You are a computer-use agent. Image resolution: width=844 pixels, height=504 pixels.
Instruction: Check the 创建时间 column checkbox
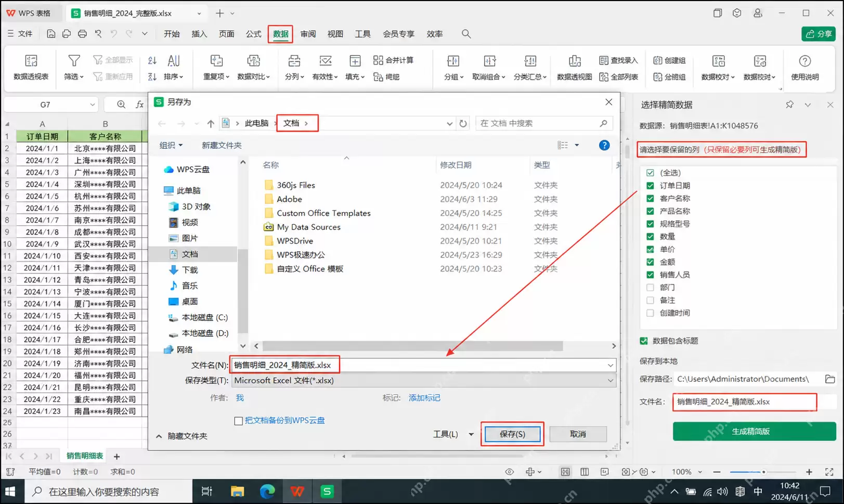pyautogui.click(x=650, y=313)
